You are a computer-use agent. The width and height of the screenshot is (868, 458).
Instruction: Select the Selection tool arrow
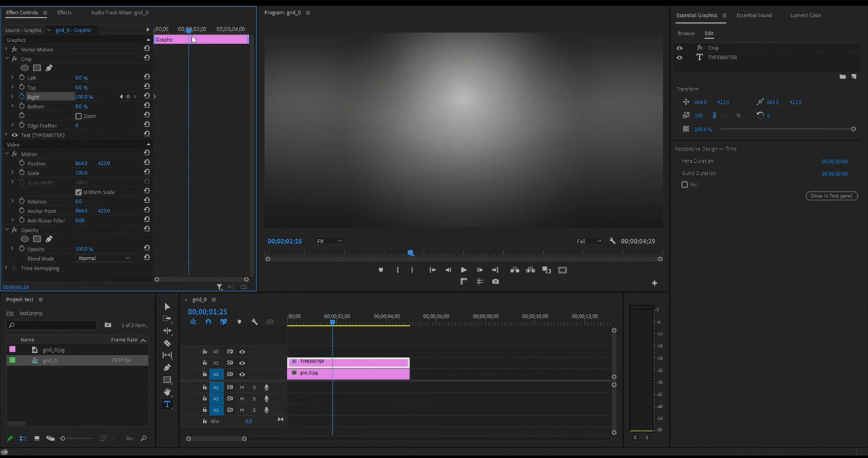pos(167,307)
